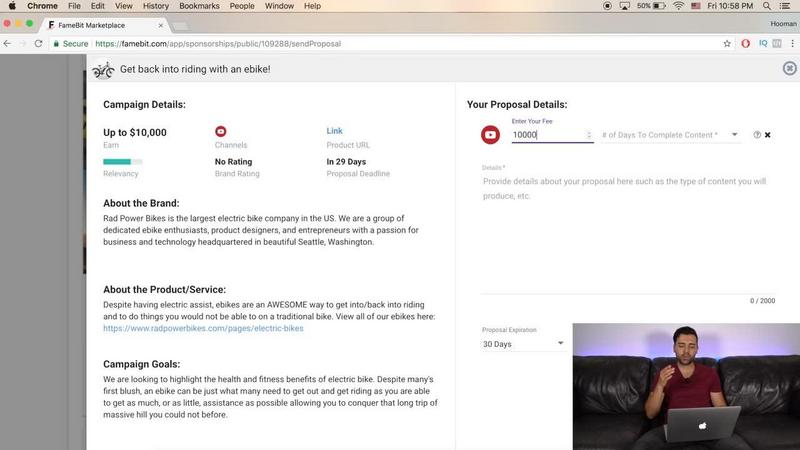800x450 pixels.
Task: Open the Bookmarks menu
Action: pos(199,6)
